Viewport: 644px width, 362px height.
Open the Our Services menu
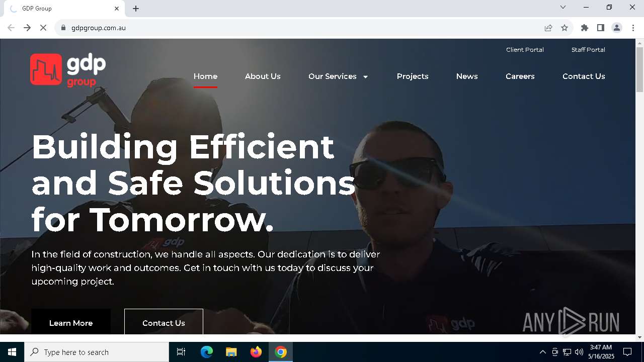point(333,76)
